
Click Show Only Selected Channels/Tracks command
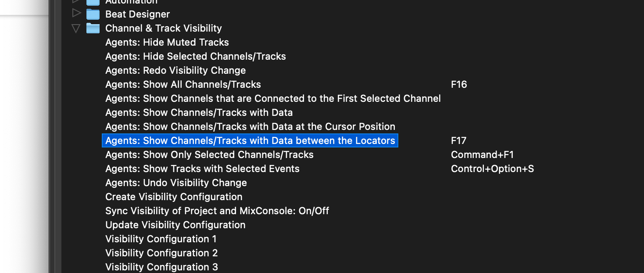click(x=209, y=154)
